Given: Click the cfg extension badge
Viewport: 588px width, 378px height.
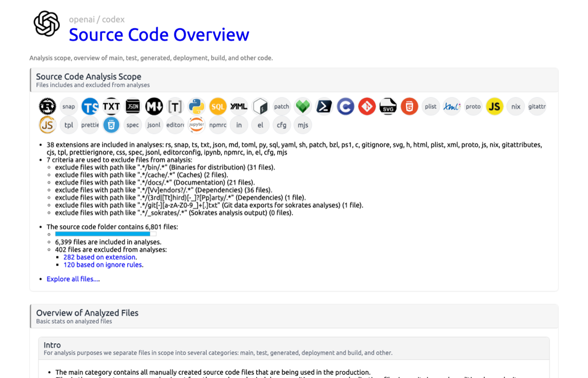Looking at the screenshot, I should 282,125.
